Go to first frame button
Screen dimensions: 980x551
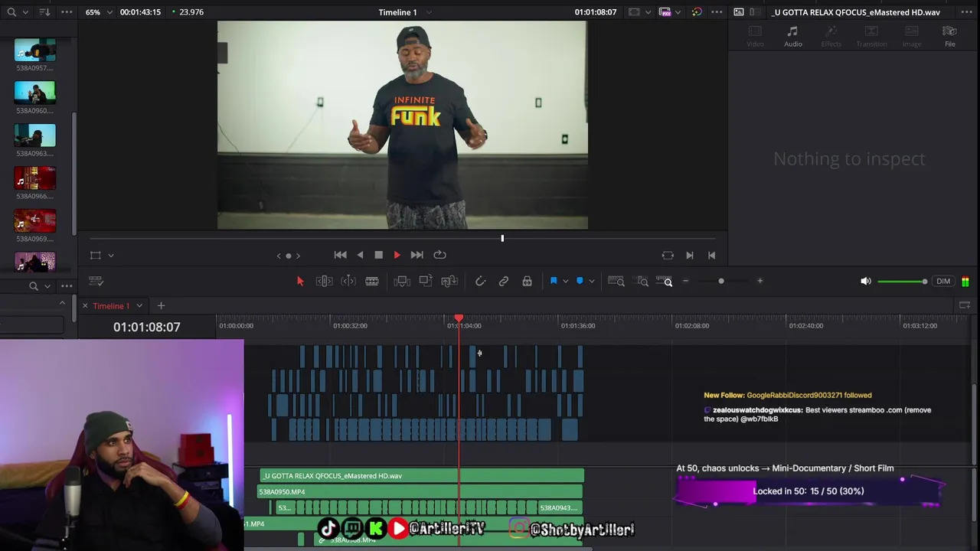(341, 255)
